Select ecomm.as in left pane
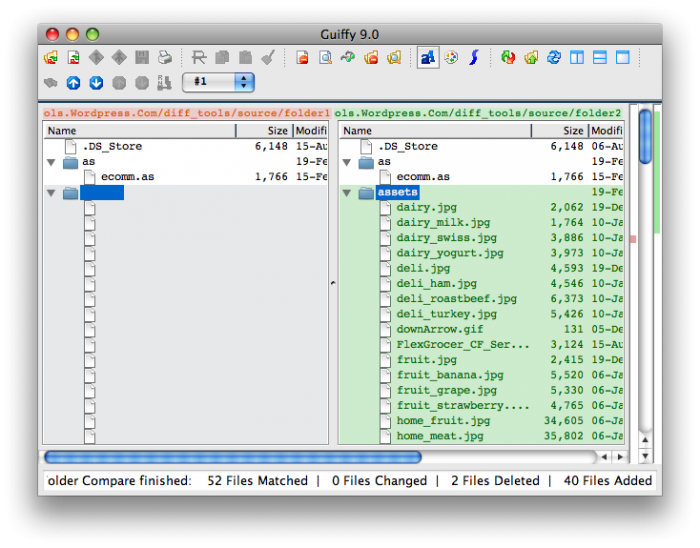Screen dimensions: 700x548 186,177
